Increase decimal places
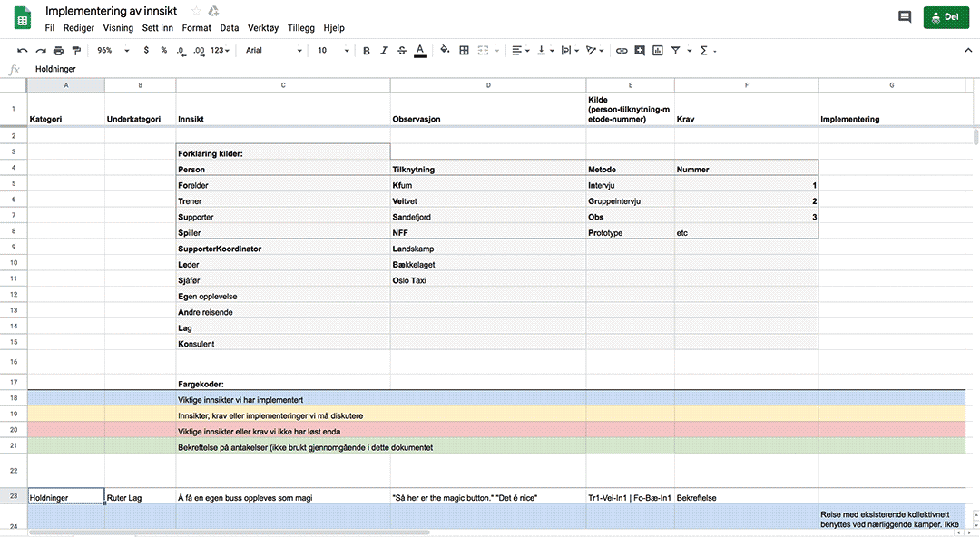The image size is (980, 537). [x=199, y=51]
